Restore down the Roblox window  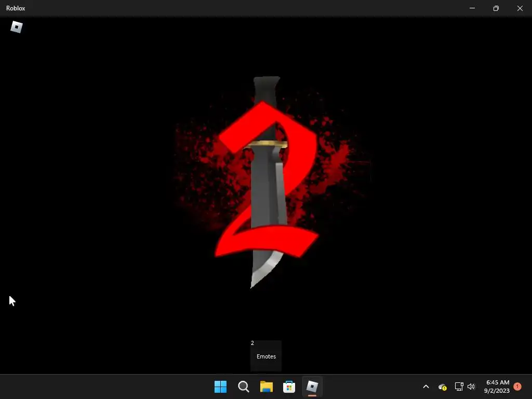pos(496,8)
